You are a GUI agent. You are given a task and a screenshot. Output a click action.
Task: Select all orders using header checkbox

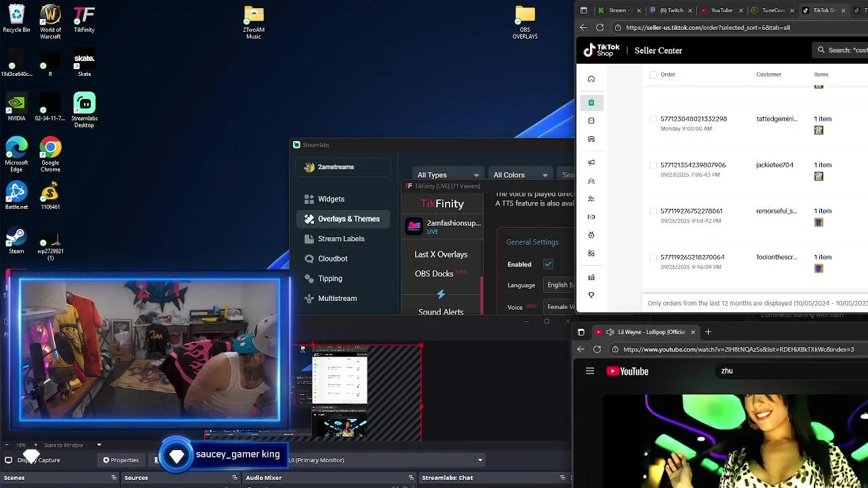pyautogui.click(x=654, y=75)
